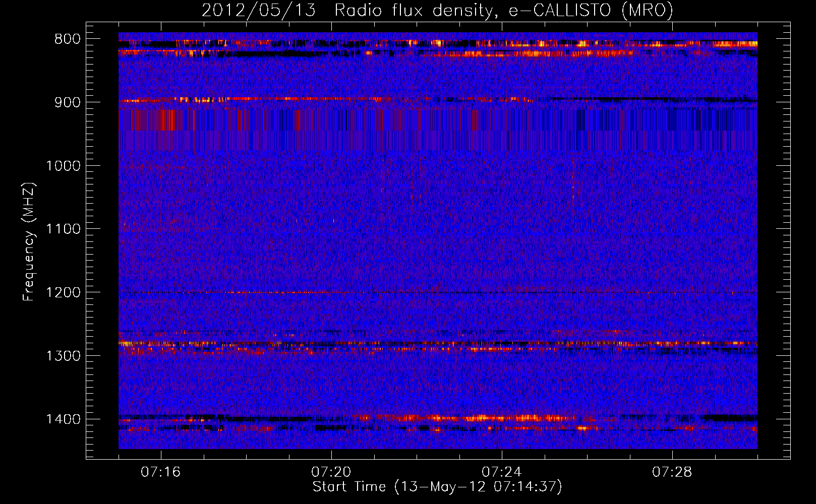Click the 07:28 time tick label
Screen dimensions: 816x504
coord(672,472)
